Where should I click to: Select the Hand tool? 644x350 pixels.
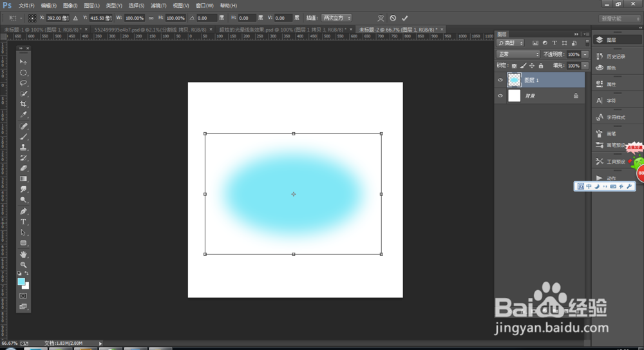coord(23,255)
